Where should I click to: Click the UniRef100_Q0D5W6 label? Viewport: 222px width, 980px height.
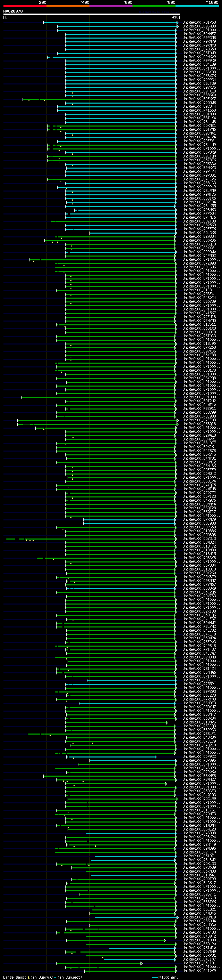pyautogui.click(x=199, y=103)
